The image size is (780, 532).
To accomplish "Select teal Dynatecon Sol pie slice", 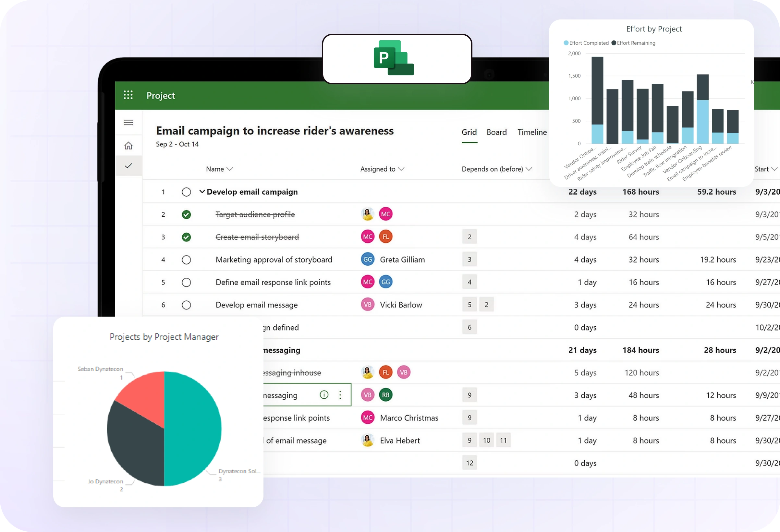I will [x=193, y=429].
